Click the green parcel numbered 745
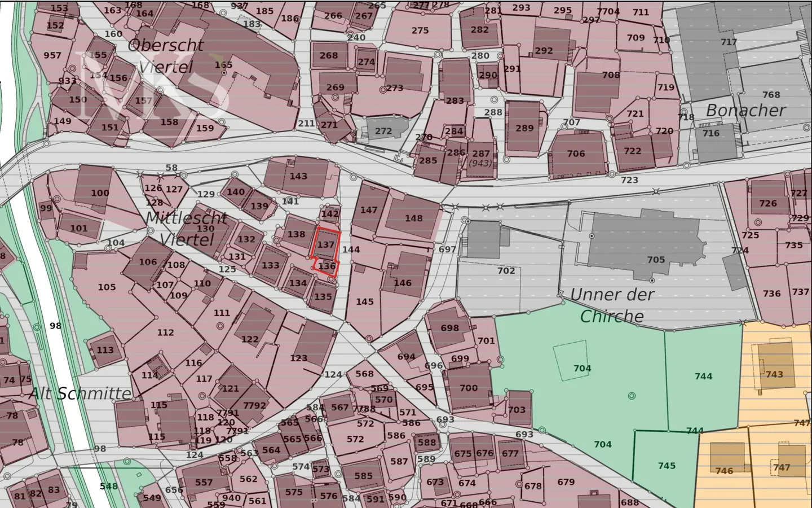The height and width of the screenshot is (508, 812). 666,466
